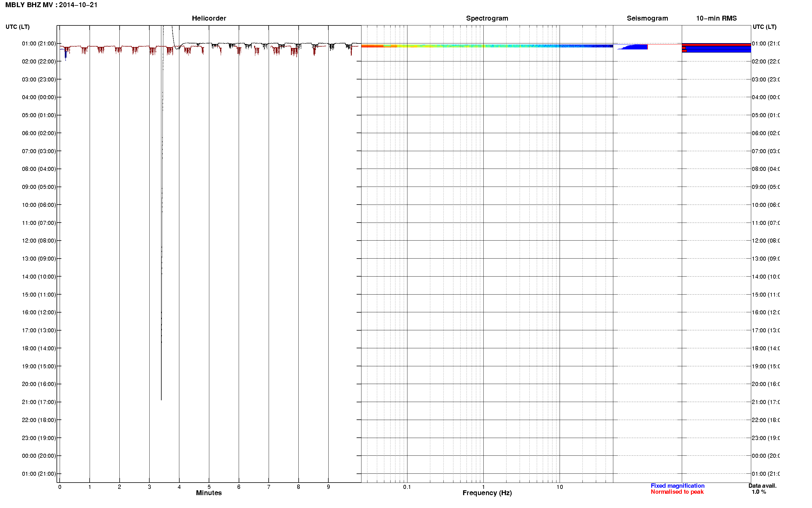Click the '10-min RMS' panel heading
This screenshot has height=508, width=812.
tap(716, 19)
